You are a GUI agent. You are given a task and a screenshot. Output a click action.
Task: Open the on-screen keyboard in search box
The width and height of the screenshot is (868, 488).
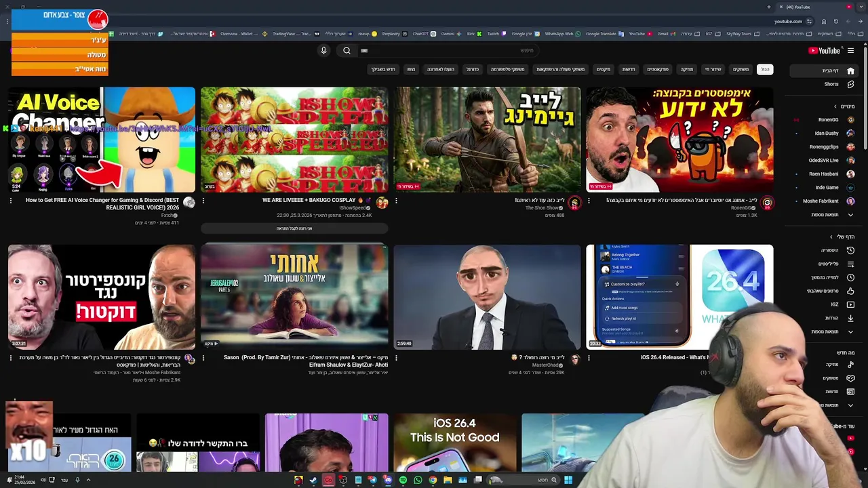point(364,50)
